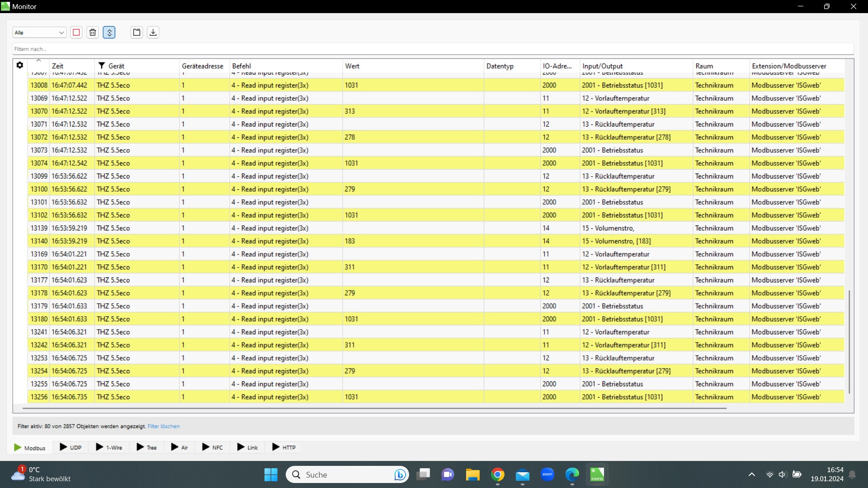
Task: Switch to the UDP monitor tab
Action: tap(71, 447)
